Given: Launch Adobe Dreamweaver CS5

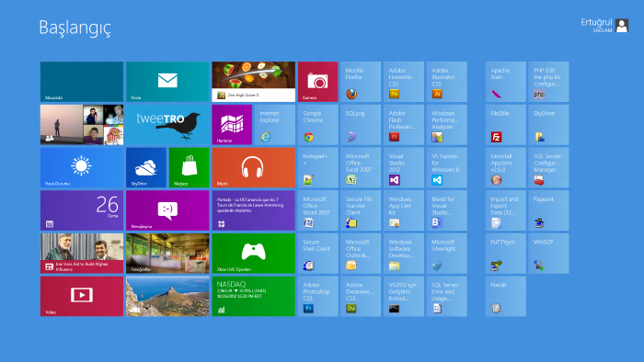Looking at the screenshot, I should point(361,297).
